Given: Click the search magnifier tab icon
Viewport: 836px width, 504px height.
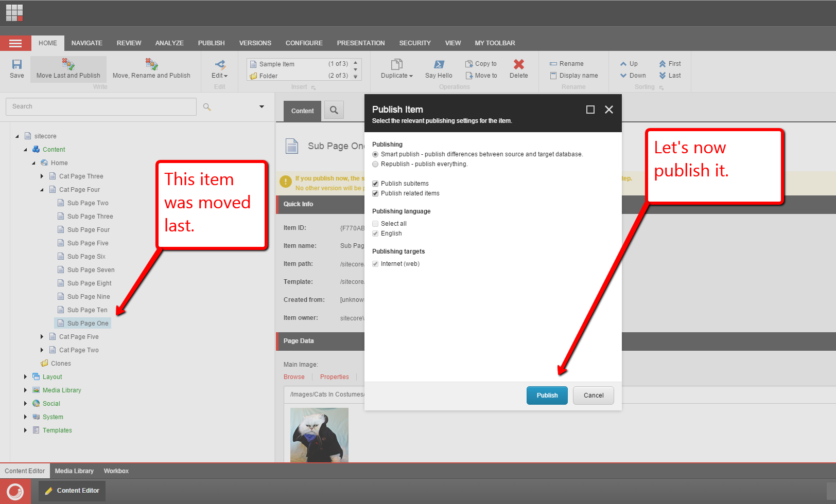Looking at the screenshot, I should [334, 110].
